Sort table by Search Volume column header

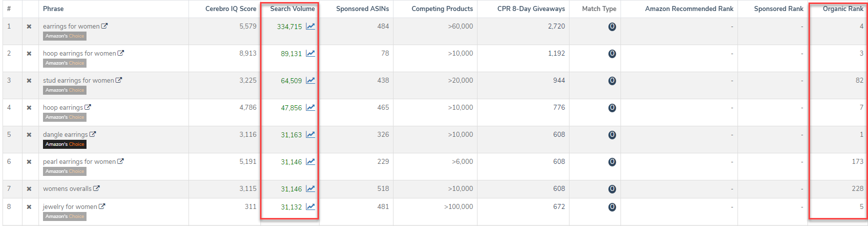point(292,9)
